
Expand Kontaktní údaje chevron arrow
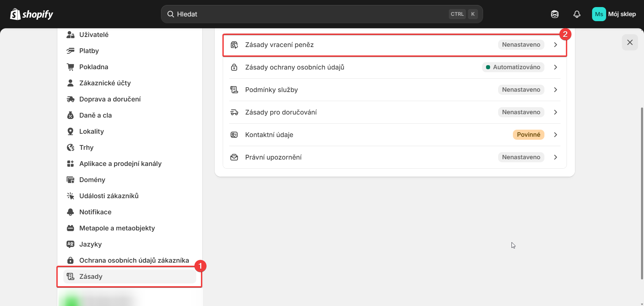click(x=555, y=135)
